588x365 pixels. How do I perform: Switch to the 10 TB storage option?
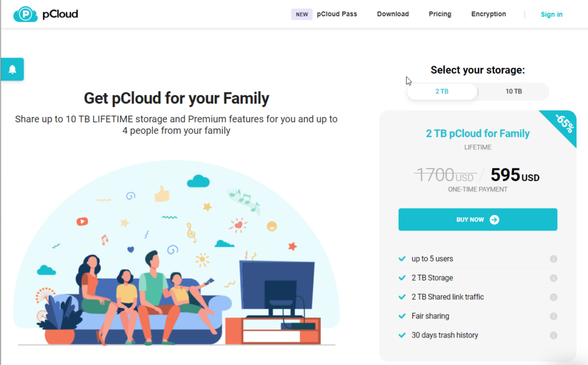(513, 91)
